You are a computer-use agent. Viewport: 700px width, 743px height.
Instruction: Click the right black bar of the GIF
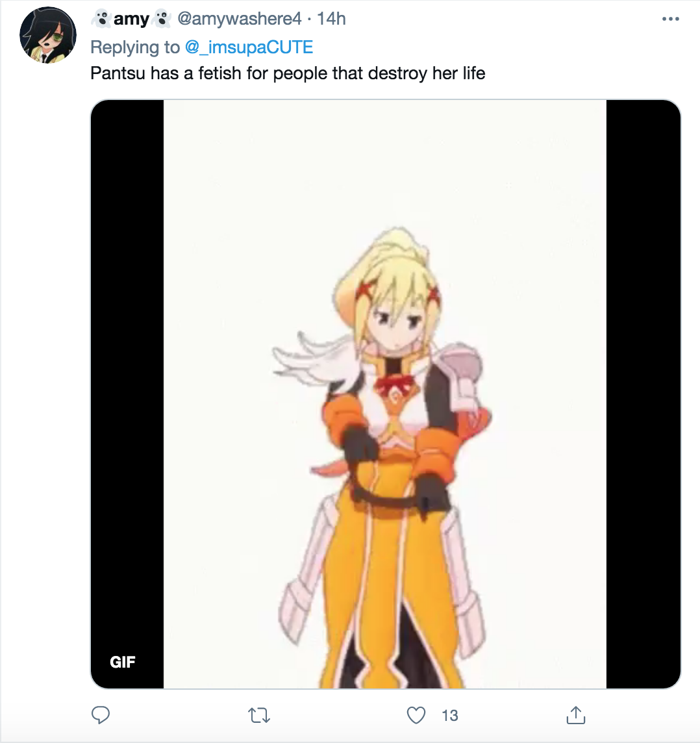click(x=643, y=394)
